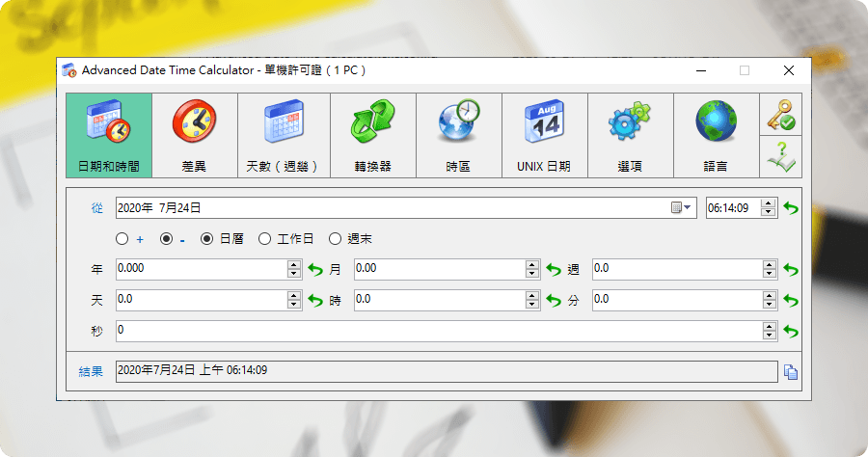The width and height of the screenshot is (868, 457).
Task: Decrease 天 value with down spinner
Action: [294, 305]
